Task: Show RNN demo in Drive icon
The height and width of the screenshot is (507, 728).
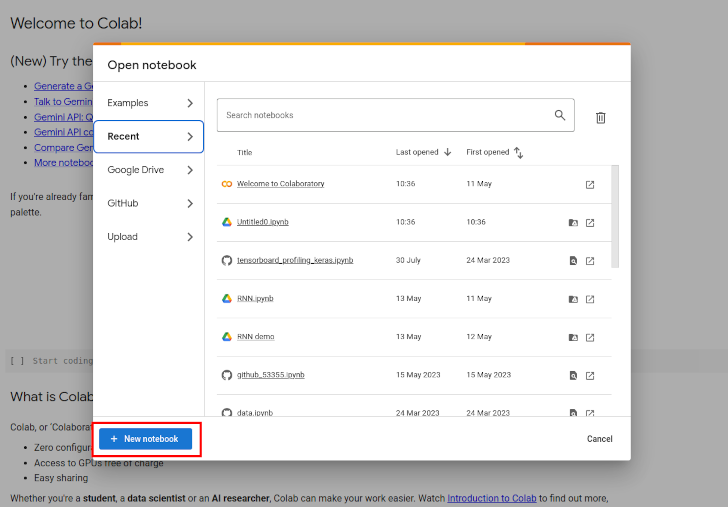Action: coord(573,338)
